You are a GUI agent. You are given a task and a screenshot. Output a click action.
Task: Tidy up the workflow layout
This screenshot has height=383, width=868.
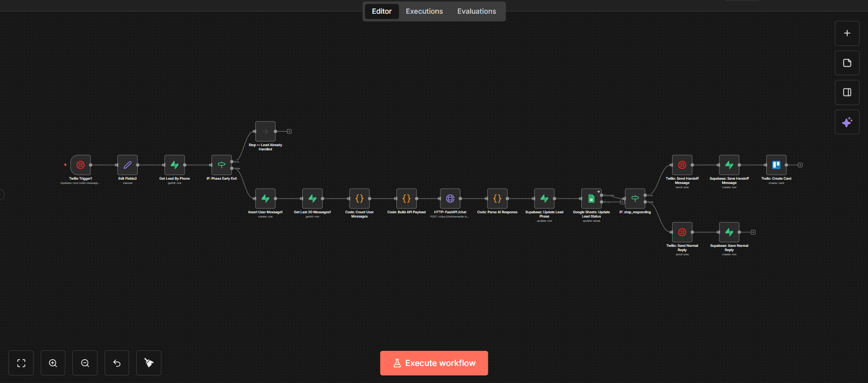pos(149,363)
